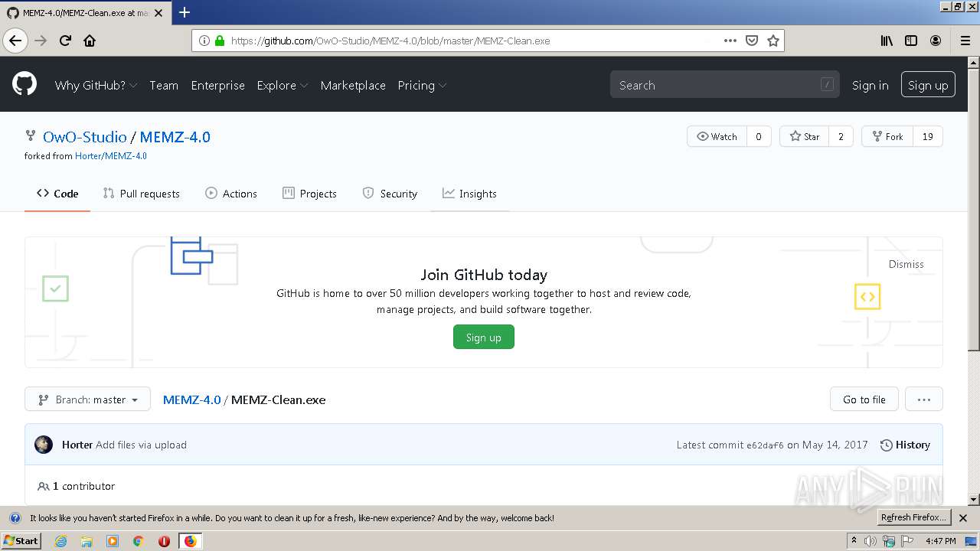
Task: Open the Security tab
Action: coord(390,194)
